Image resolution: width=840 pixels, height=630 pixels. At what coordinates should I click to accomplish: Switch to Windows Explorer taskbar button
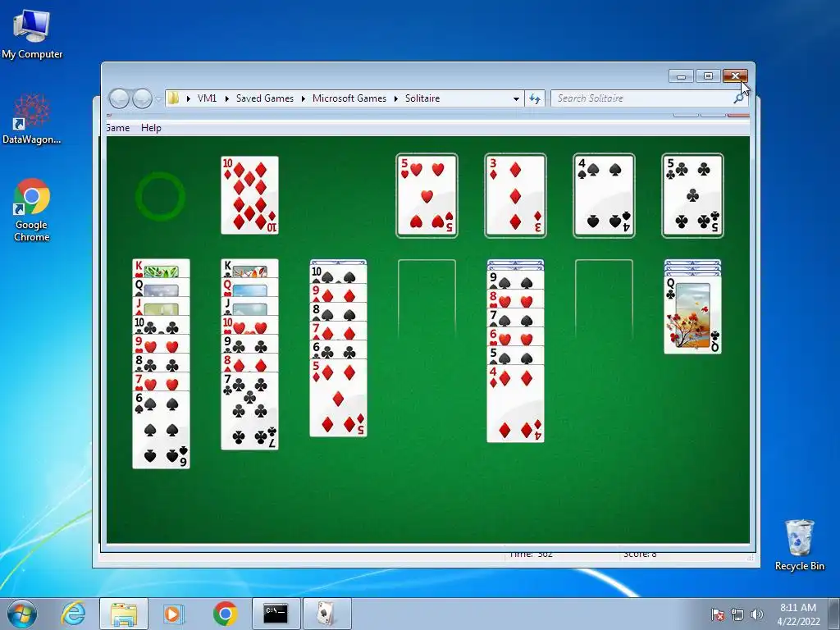click(124, 614)
